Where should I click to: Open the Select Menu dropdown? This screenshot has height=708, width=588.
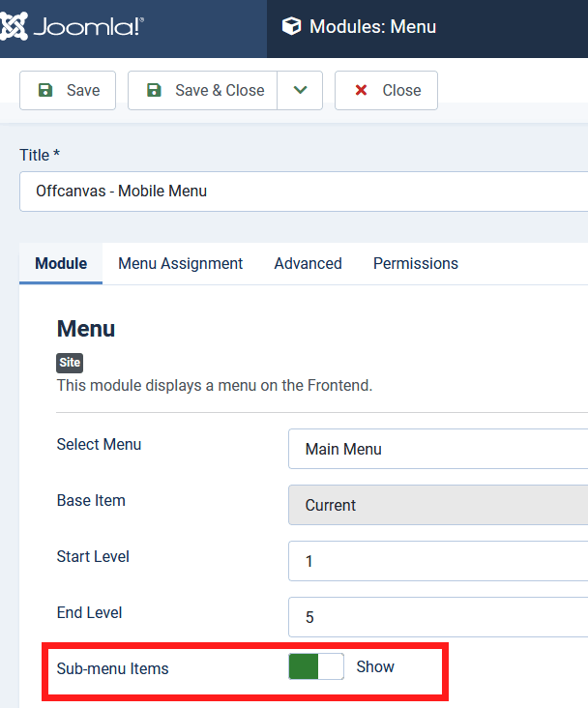[x=437, y=449]
